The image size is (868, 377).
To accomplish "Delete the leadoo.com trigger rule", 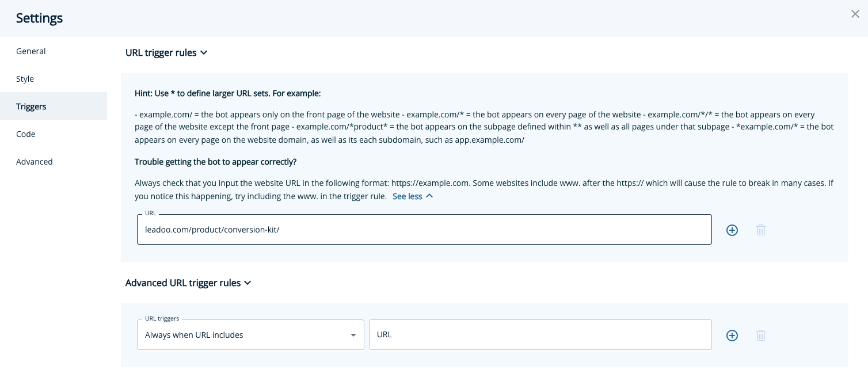I will (x=761, y=230).
